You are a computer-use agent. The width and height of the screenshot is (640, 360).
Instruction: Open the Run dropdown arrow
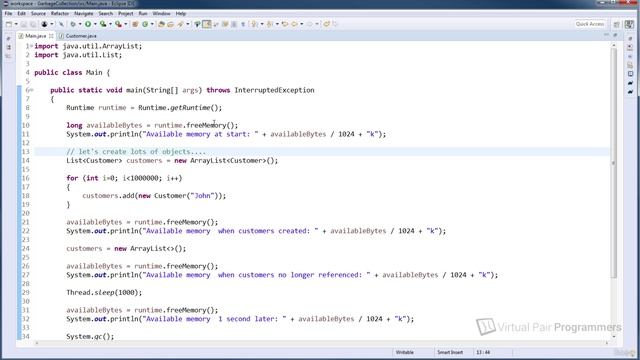pyautogui.click(x=95, y=24)
